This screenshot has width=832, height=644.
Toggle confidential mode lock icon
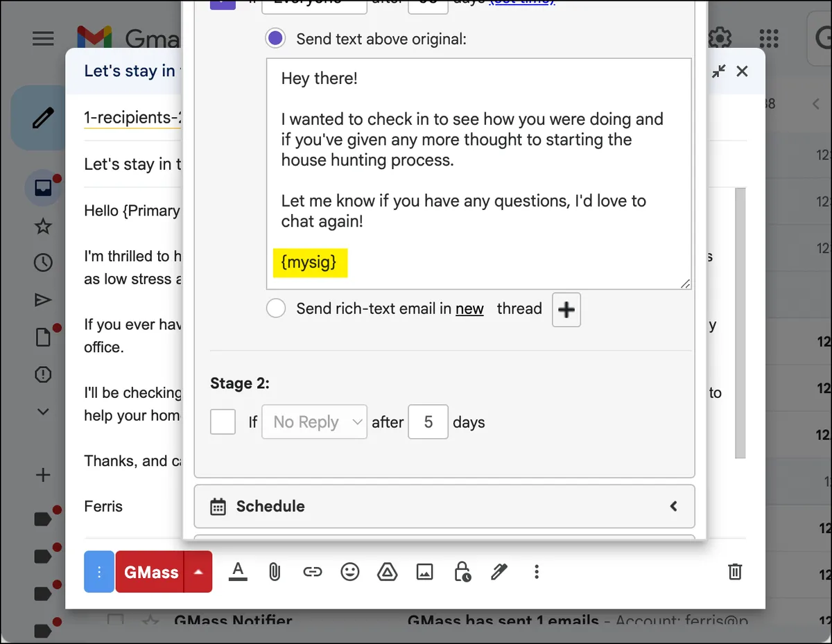click(x=462, y=572)
